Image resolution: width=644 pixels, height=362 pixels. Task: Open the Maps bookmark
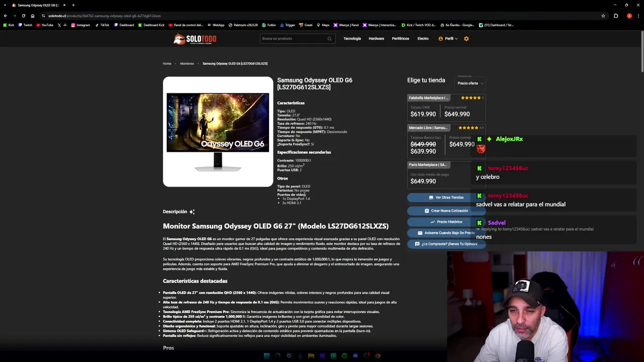point(323,25)
